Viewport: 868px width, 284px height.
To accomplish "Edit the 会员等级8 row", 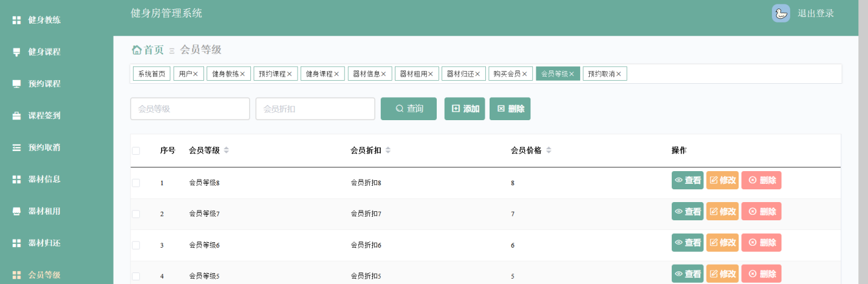I will tap(722, 180).
